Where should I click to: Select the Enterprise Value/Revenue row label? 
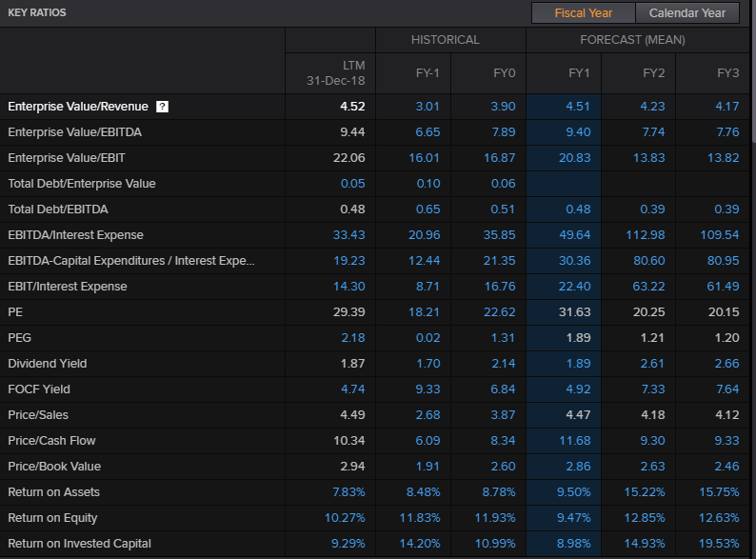point(78,107)
